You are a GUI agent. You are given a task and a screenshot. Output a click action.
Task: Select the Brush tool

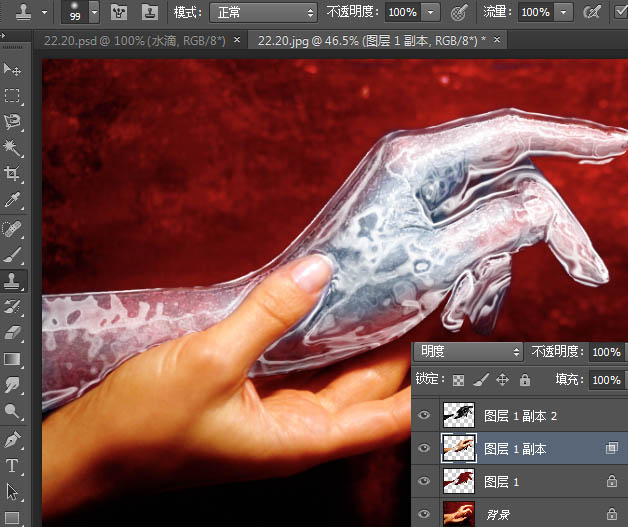(12, 255)
